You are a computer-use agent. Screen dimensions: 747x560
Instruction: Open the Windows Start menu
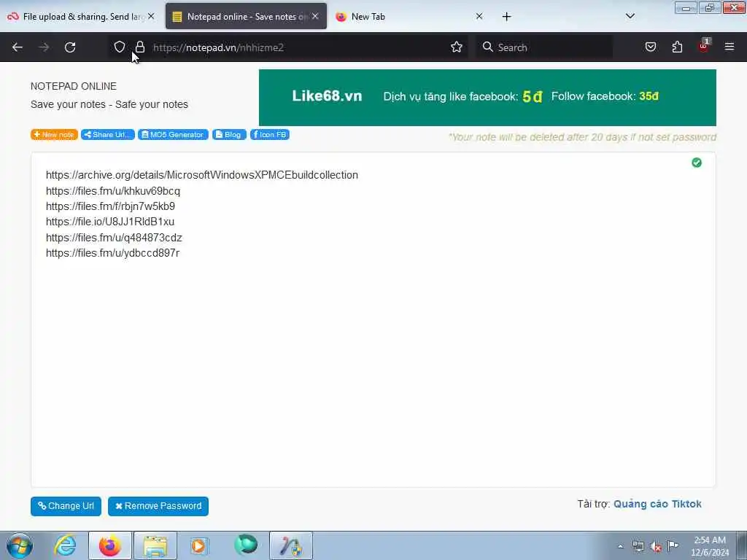[20, 545]
